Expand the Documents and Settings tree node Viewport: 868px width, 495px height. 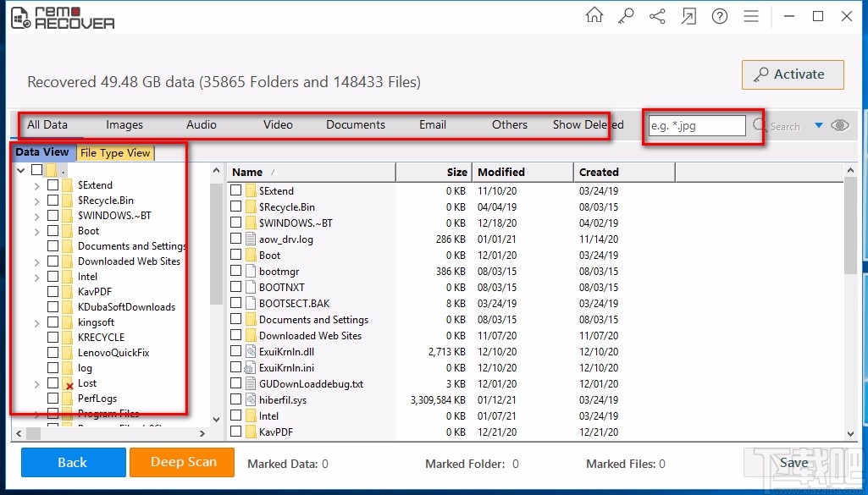click(x=36, y=245)
